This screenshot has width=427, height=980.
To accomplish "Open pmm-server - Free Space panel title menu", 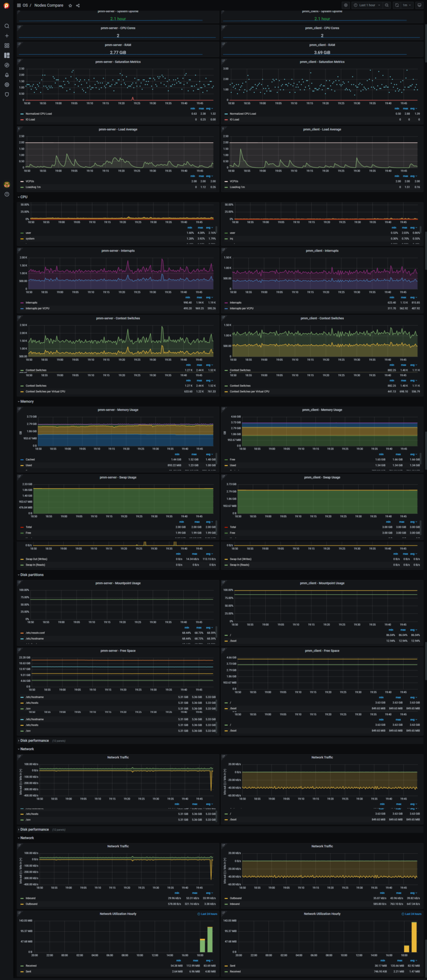I will click(x=118, y=651).
